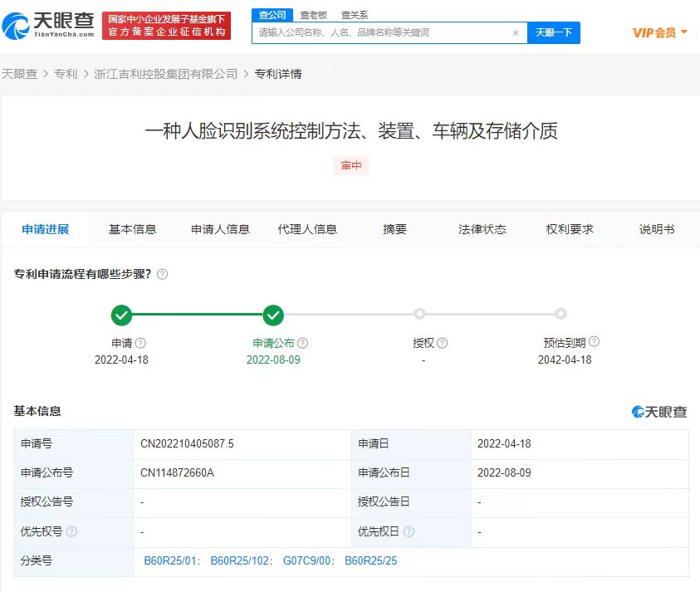Image resolution: width=700 pixels, height=592 pixels.
Task: Select the 查老板 search tab
Action: click(313, 15)
